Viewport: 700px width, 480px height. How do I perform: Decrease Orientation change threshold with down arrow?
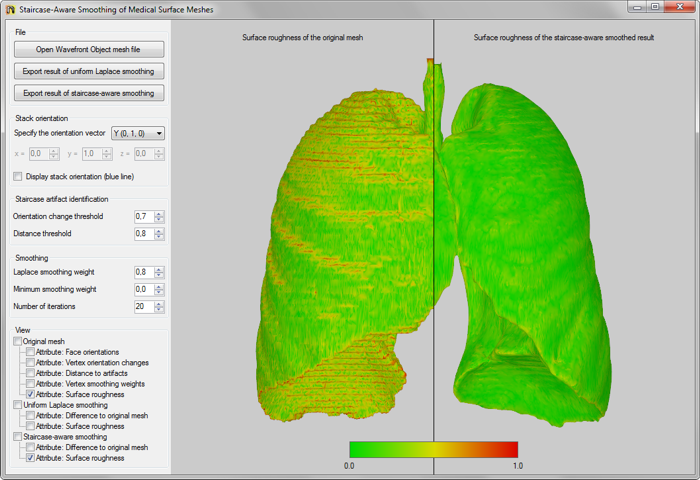159,219
